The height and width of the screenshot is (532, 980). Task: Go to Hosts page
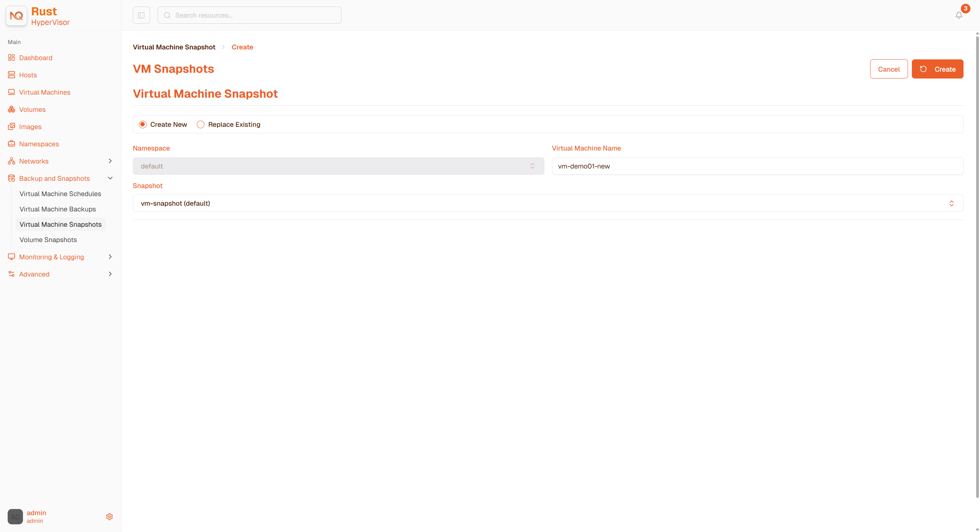pos(28,75)
